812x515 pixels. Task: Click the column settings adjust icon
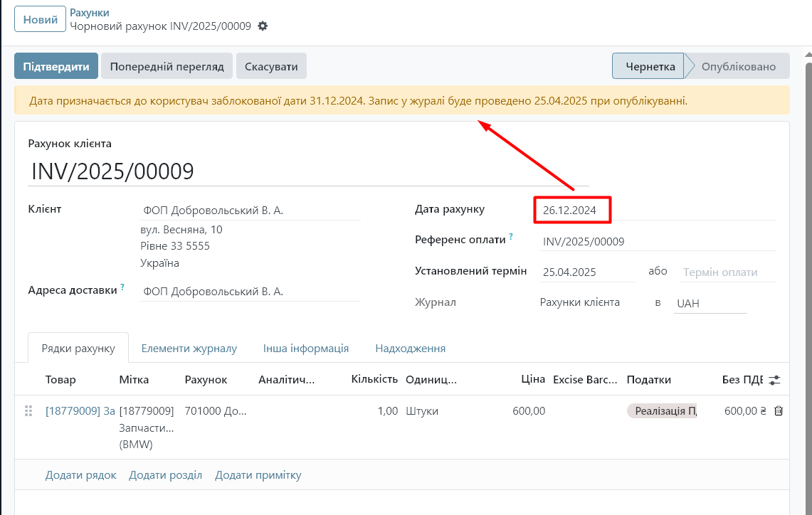(x=775, y=380)
